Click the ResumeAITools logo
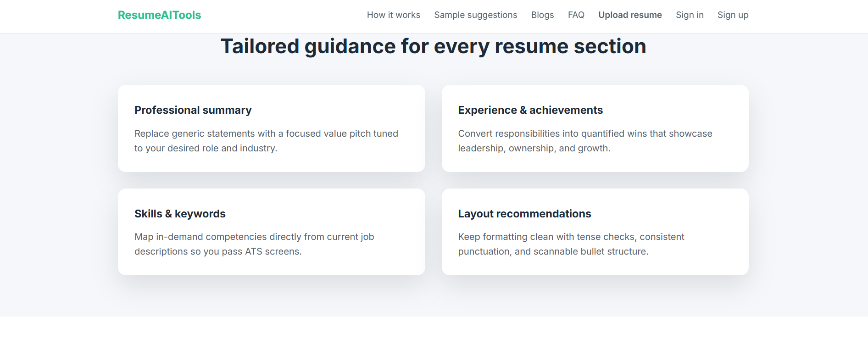The height and width of the screenshot is (361, 868). pyautogui.click(x=159, y=15)
